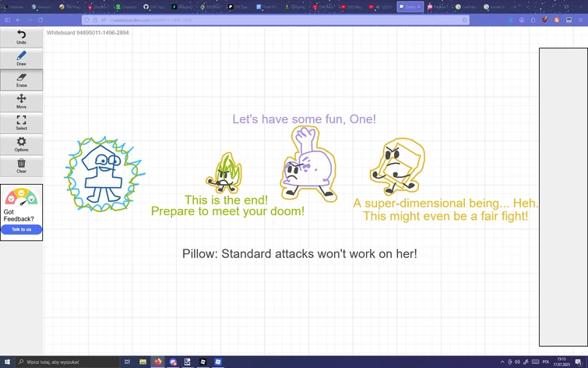
Task: Click the feedback gauge smiley image
Action: (21, 196)
